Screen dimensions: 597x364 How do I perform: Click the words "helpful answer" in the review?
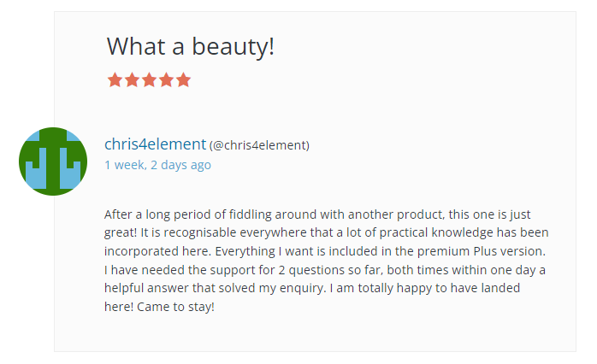coord(146,289)
